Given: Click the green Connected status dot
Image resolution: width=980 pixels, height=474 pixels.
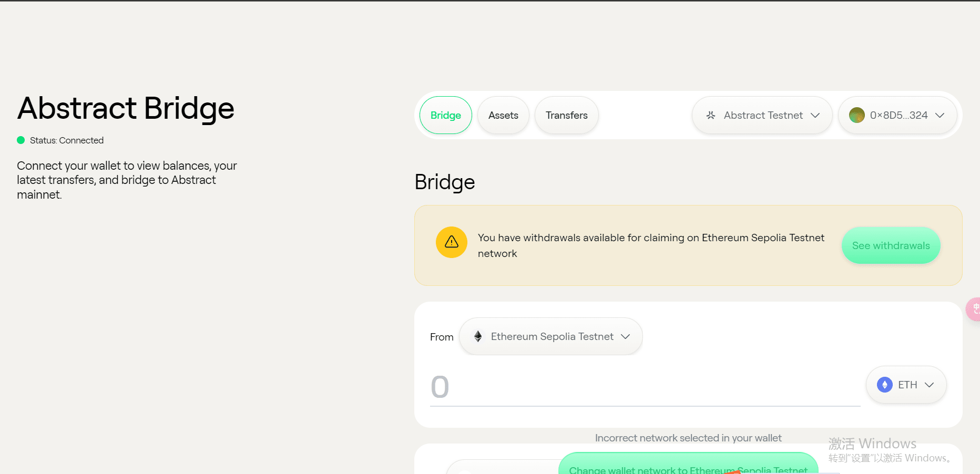Looking at the screenshot, I should (x=21, y=140).
